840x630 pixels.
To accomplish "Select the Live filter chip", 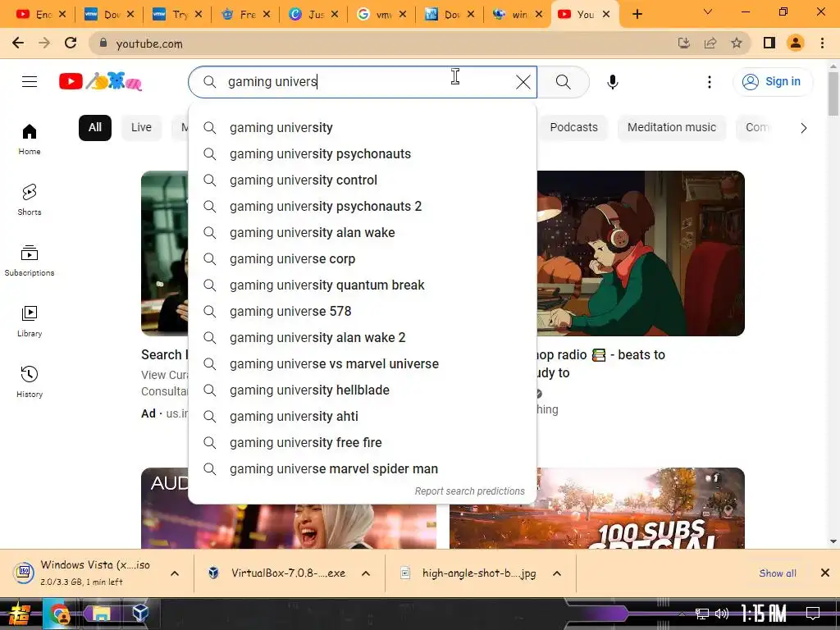I will click(141, 127).
